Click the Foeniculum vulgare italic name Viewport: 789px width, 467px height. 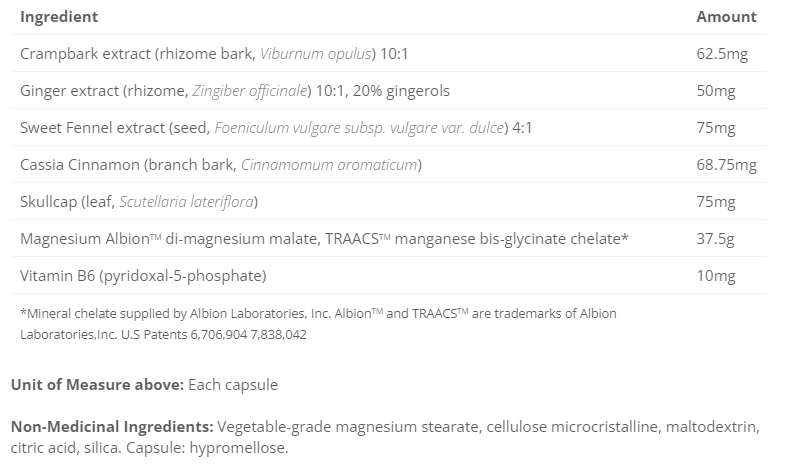click(x=359, y=128)
